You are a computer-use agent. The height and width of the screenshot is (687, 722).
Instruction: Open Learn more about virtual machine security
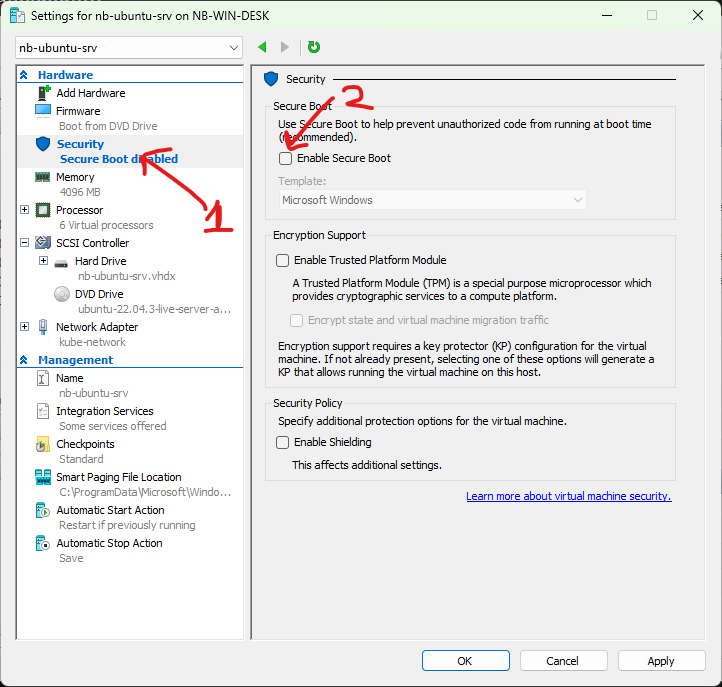[x=568, y=496]
